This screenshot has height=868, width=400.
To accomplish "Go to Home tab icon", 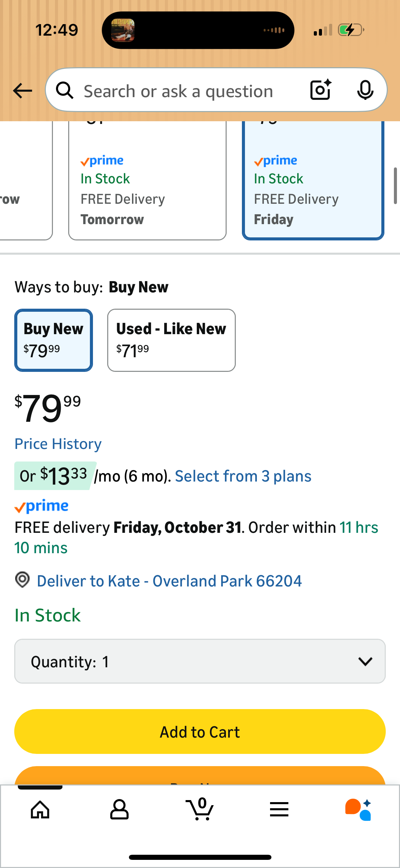I will tap(40, 810).
